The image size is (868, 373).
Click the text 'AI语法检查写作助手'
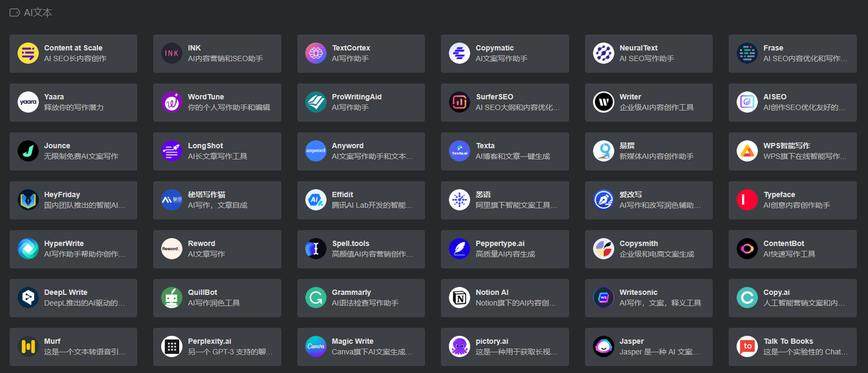tap(365, 303)
